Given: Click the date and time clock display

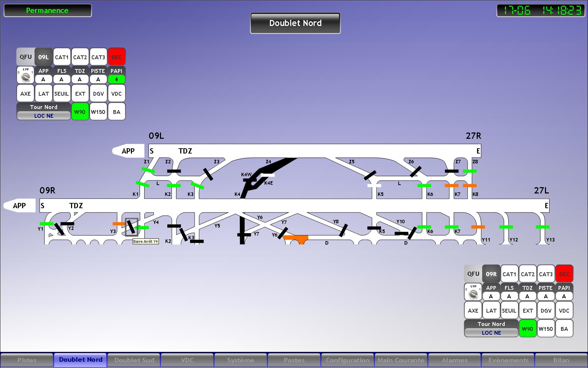Looking at the screenshot, I should tap(540, 11).
